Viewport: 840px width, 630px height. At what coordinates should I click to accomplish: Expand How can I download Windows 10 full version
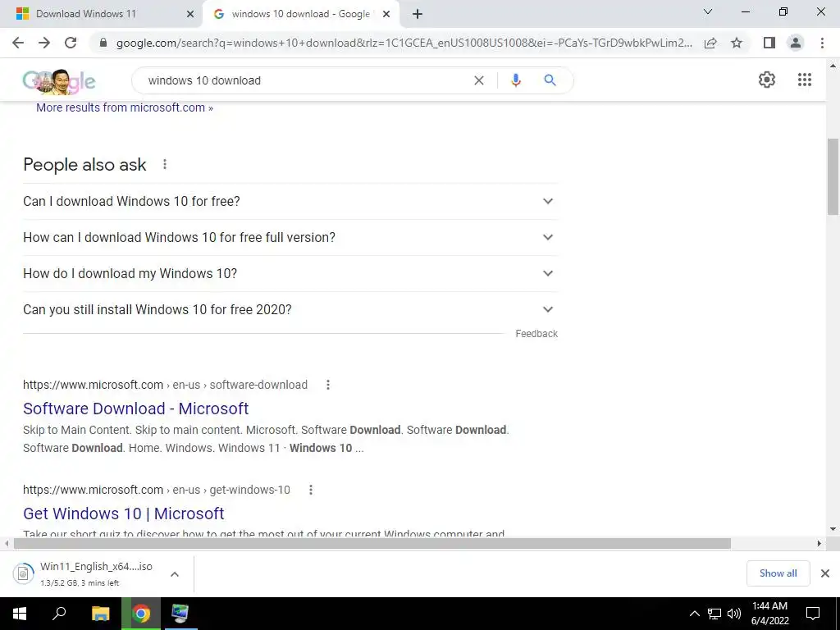pyautogui.click(x=290, y=237)
